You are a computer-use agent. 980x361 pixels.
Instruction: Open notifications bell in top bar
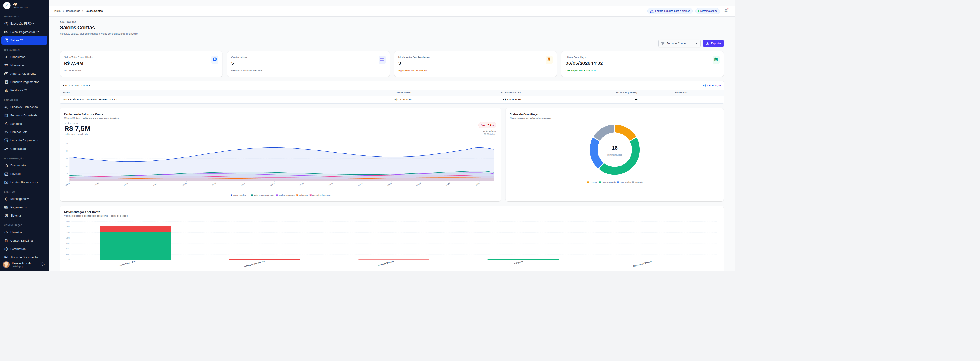726,11
